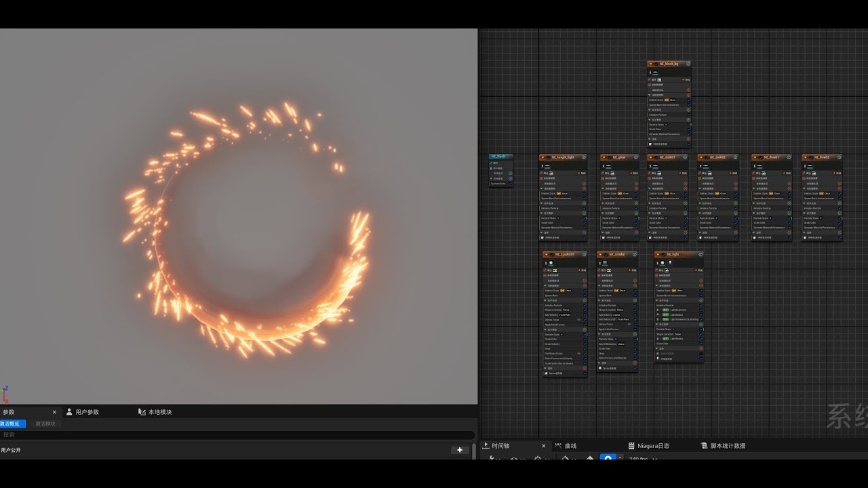
Task: Toggle the NE_sparks01 emitter enabled checkbox
Action: coord(552,254)
